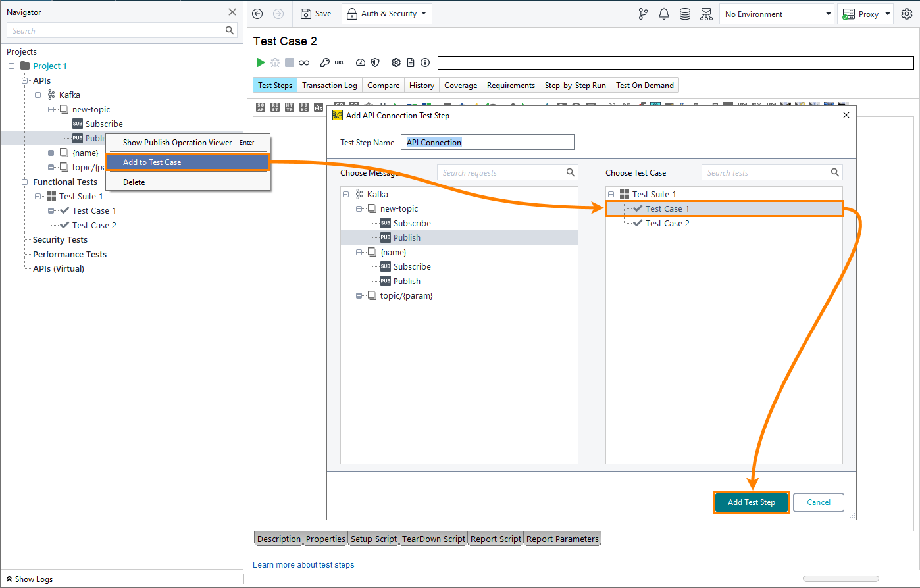This screenshot has height=588, width=920.
Task: Open the No Environment dropdown
Action: click(777, 13)
